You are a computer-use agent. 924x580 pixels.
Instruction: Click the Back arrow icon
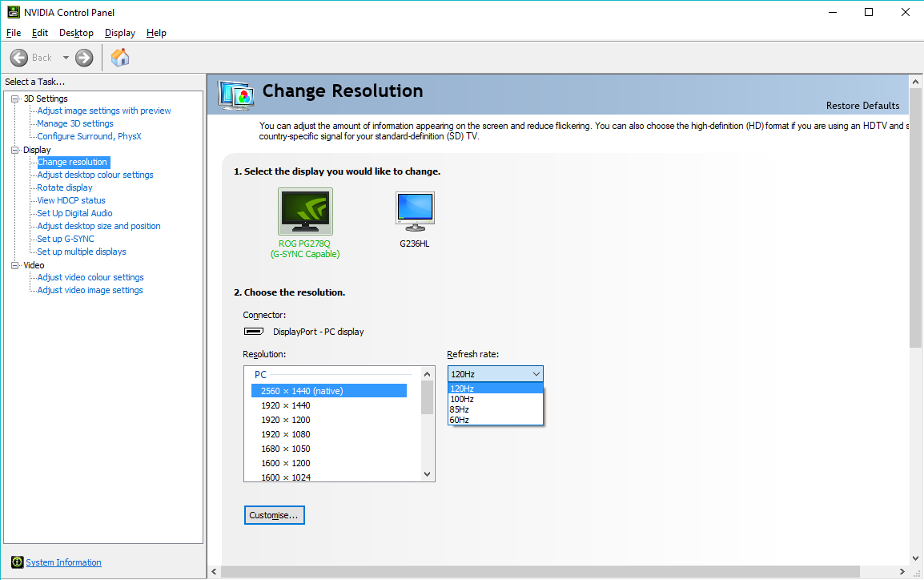[19, 57]
